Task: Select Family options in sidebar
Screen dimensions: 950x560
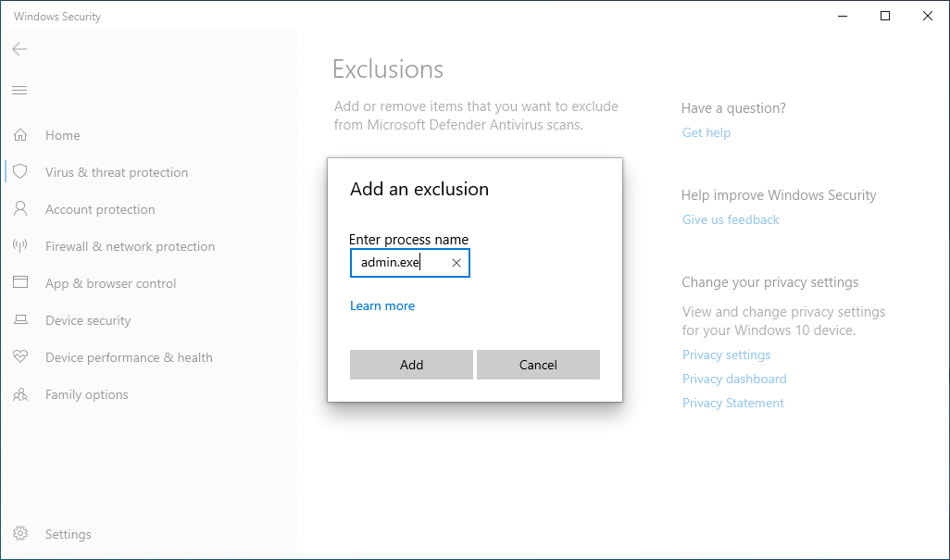Action: 87,394
